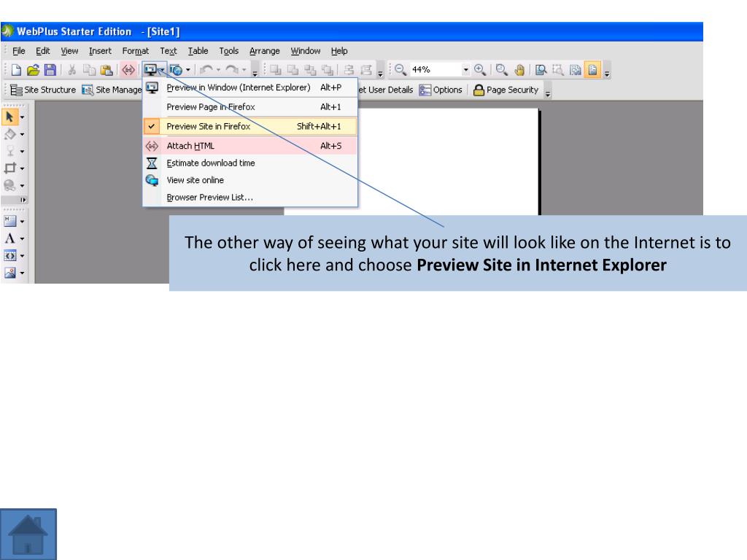747x560 pixels.
Task: Open the Tools menu
Action: click(228, 51)
